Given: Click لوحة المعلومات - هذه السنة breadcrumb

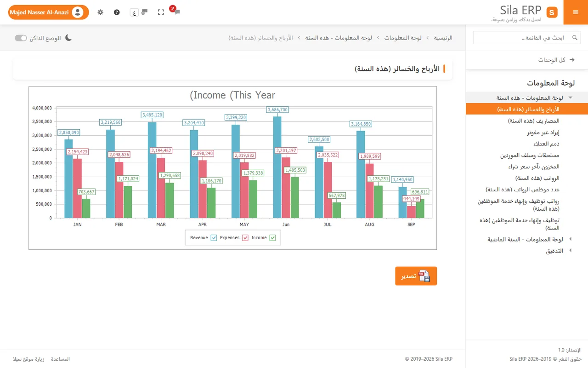Looking at the screenshot, I should point(338,38).
